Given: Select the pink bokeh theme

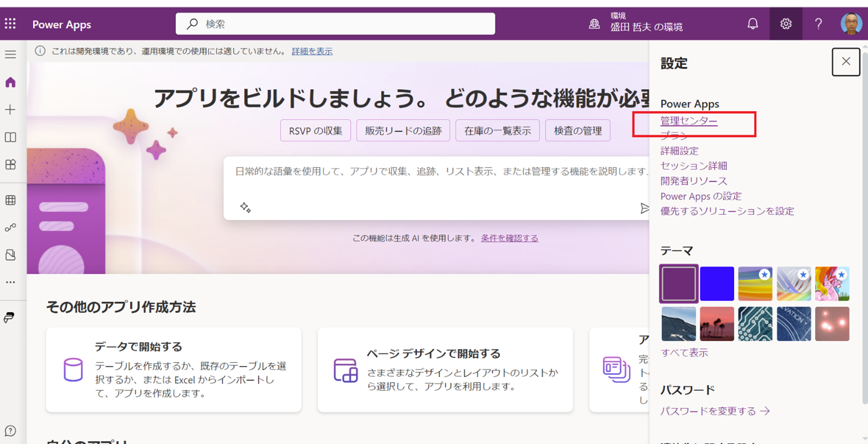Looking at the screenshot, I should [x=832, y=324].
